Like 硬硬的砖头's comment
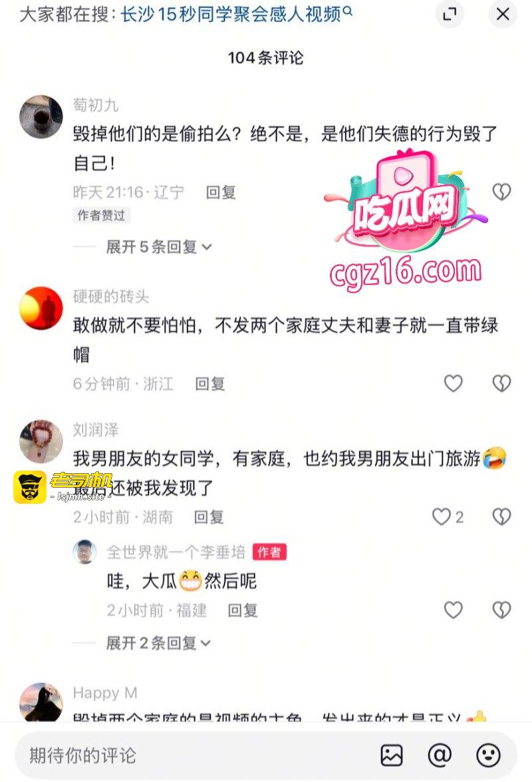Image resolution: width=532 pixels, height=782 pixels. [x=454, y=383]
